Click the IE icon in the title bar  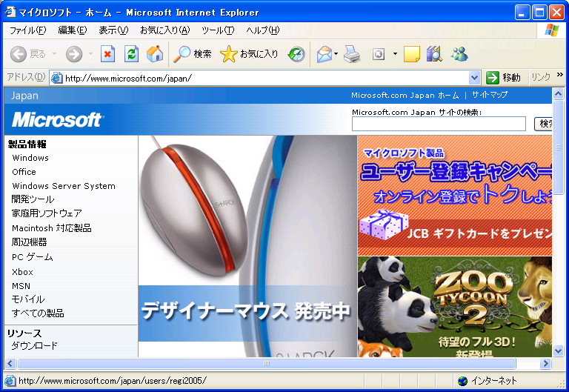10,12
